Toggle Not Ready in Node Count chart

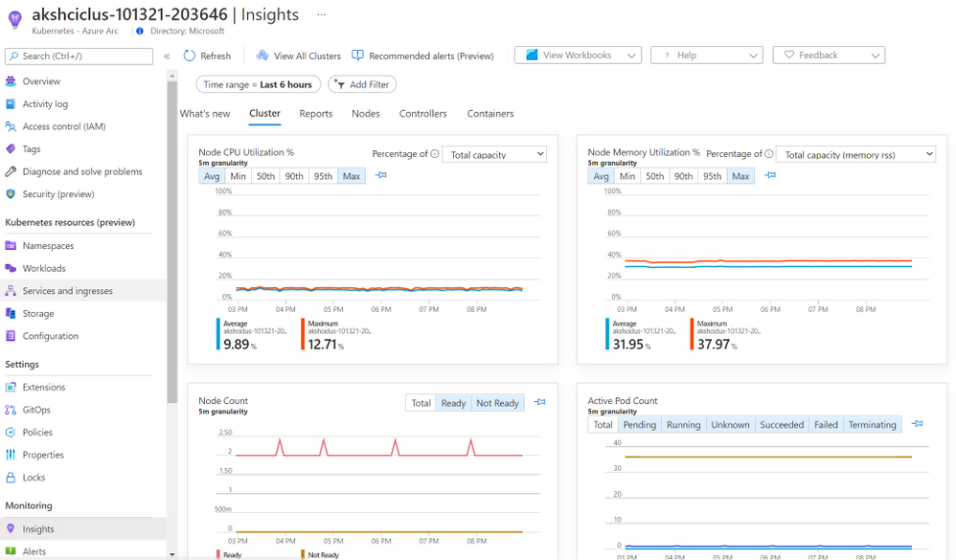(497, 403)
